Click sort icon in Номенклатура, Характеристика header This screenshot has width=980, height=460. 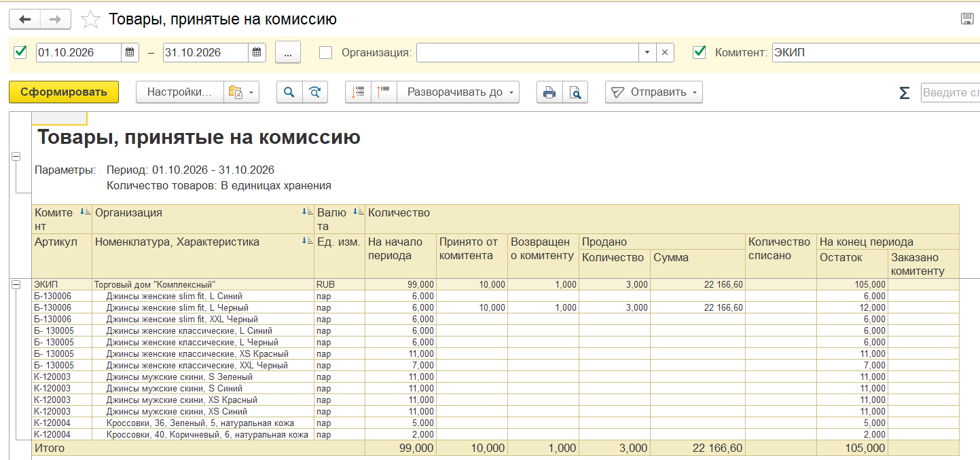coord(308,241)
